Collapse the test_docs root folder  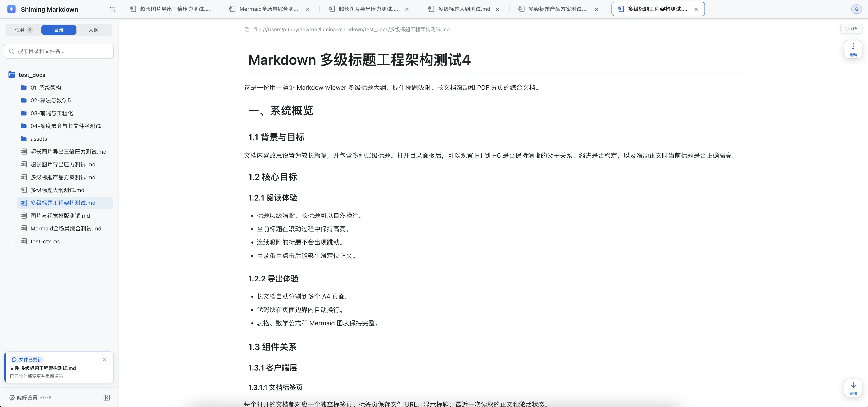pos(32,75)
